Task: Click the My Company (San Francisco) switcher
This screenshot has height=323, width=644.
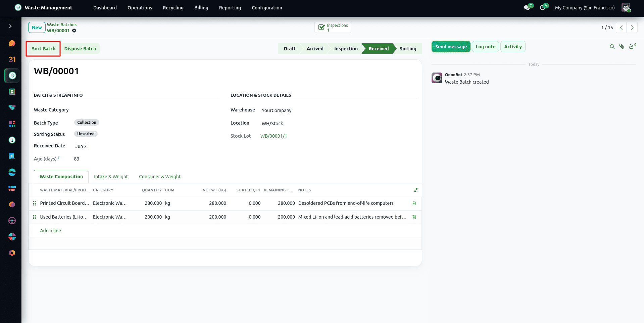Action: [x=585, y=8]
